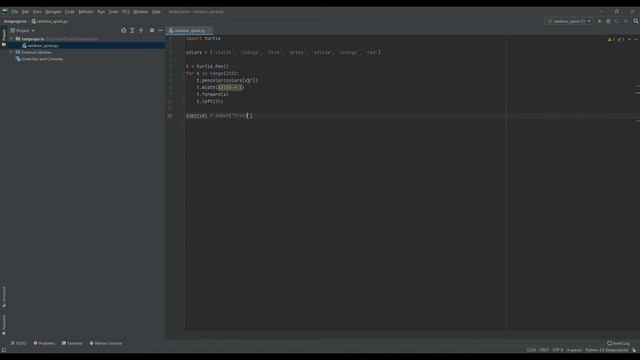The height and width of the screenshot is (360, 640).
Task: Open the Event Log
Action: tap(618, 343)
